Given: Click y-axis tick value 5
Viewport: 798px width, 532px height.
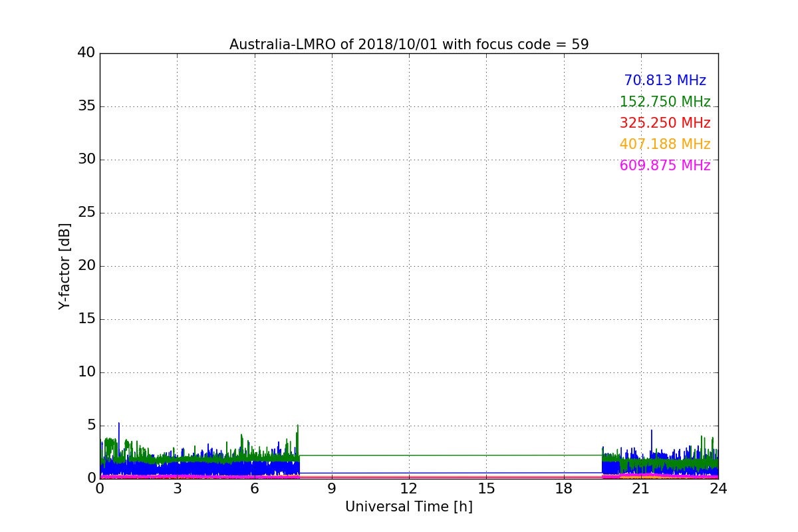Looking at the screenshot, I should pyautogui.click(x=91, y=425).
